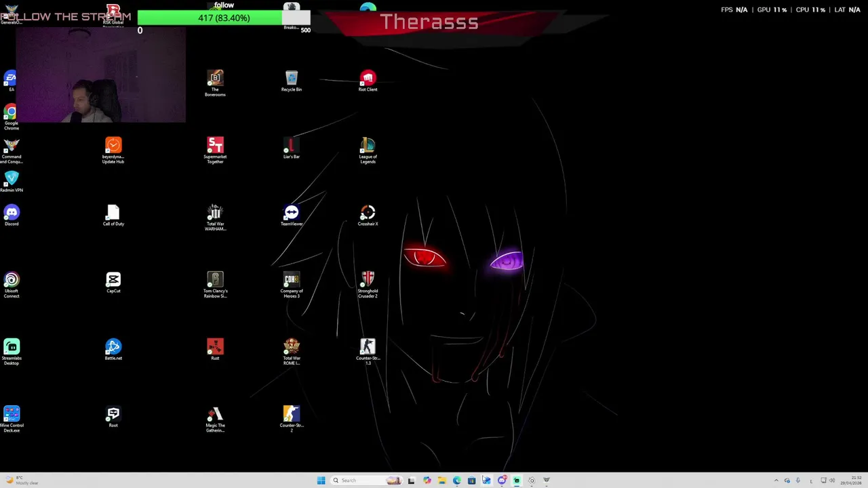Open the Recycle Bin
This screenshot has width=868, height=488.
(292, 81)
